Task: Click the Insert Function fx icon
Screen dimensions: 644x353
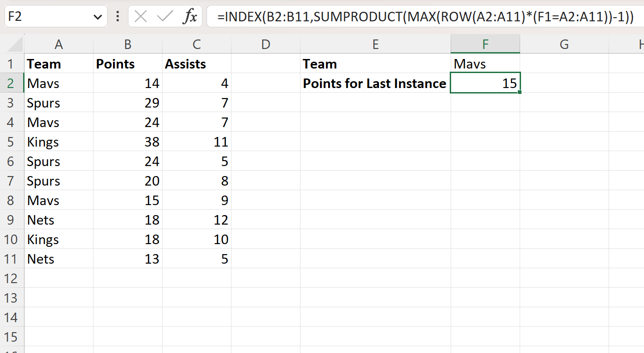Action: (190, 17)
